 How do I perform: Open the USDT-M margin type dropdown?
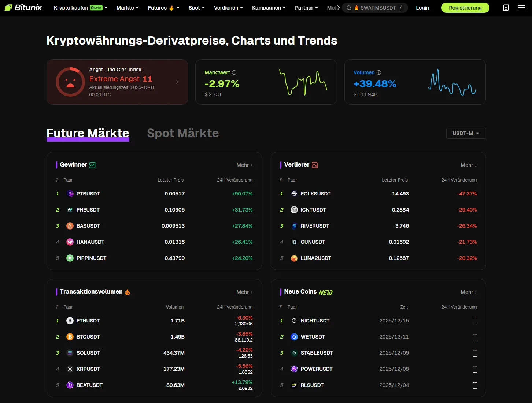coord(466,133)
